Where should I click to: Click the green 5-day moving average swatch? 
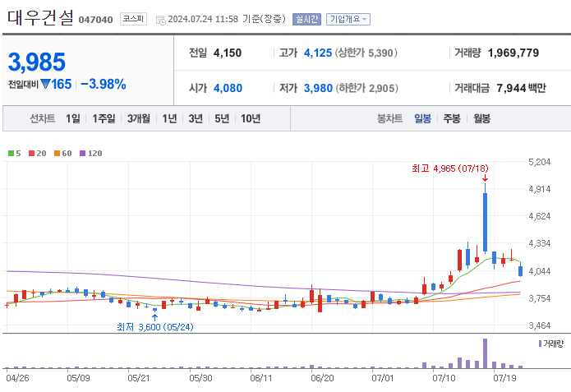pos(11,154)
